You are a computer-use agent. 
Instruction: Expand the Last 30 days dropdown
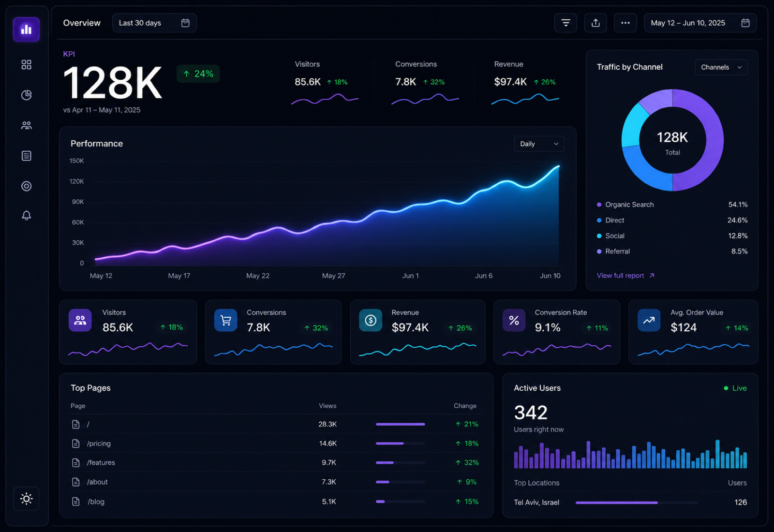coord(154,23)
